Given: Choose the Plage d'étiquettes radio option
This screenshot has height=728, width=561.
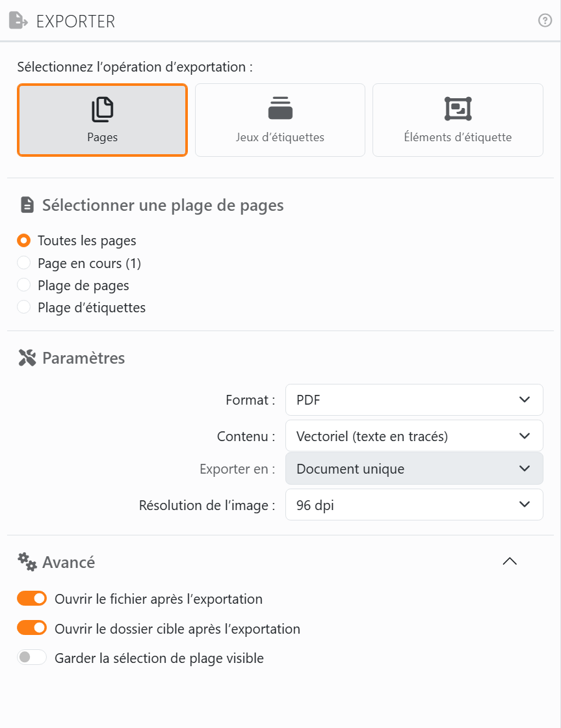Looking at the screenshot, I should point(23,307).
